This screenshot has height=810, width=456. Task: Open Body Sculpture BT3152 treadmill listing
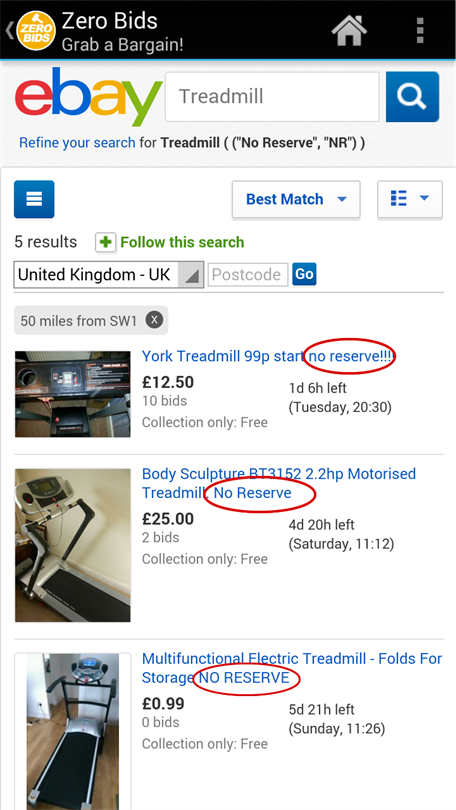(279, 483)
